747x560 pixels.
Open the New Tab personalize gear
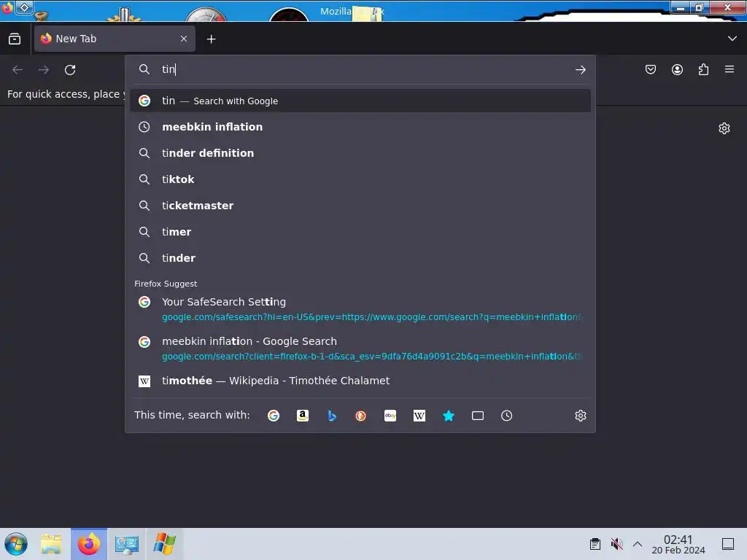[x=724, y=128]
